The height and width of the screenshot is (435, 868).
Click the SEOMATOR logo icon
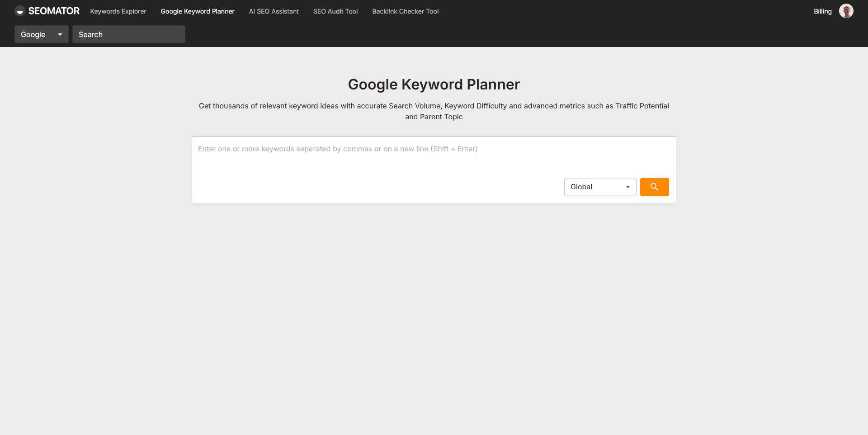19,11
